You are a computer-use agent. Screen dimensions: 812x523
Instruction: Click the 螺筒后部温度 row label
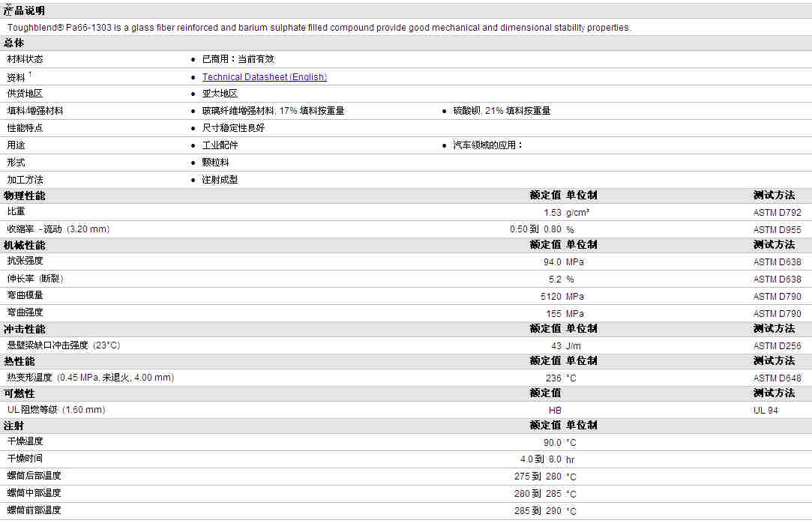(34, 475)
